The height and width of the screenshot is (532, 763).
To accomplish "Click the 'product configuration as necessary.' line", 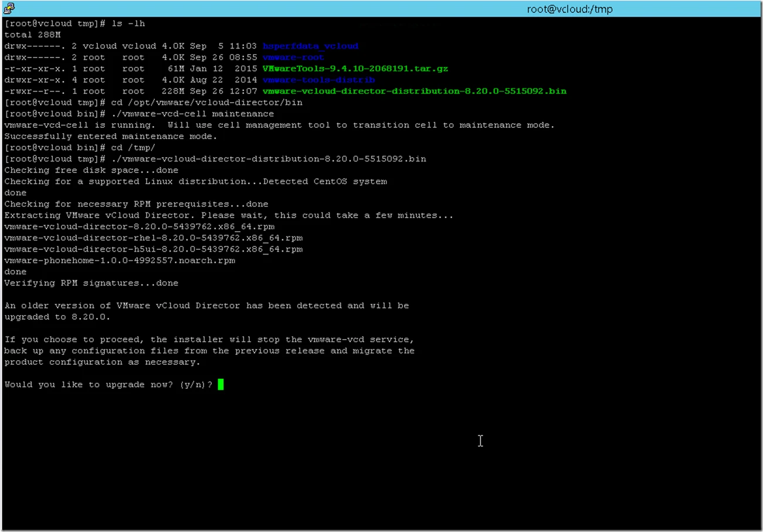I will click(103, 362).
